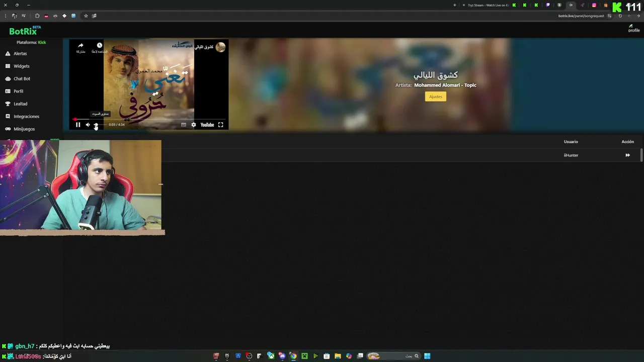The image size is (644, 362).
Task: Pause the YouTube song video
Action: 78,125
